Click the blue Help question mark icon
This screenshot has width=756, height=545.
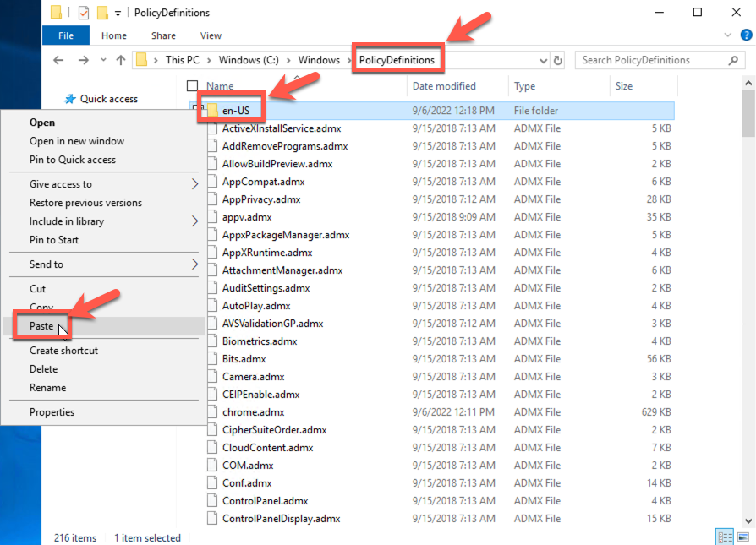[744, 35]
